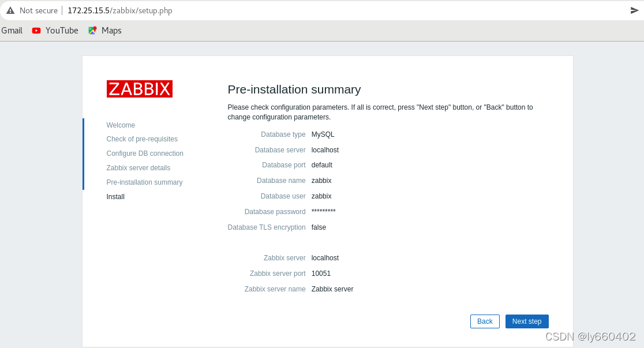Click the server name value Zabbix server
The height and width of the screenshot is (348, 644).
pyautogui.click(x=332, y=289)
